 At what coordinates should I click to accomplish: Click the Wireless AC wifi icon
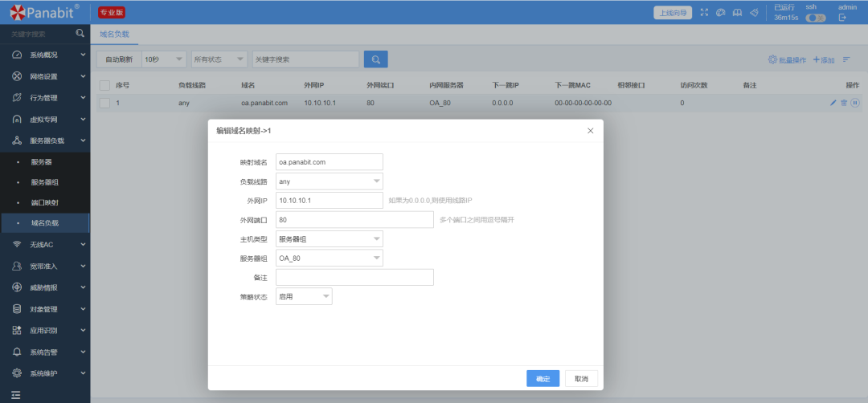click(17, 244)
